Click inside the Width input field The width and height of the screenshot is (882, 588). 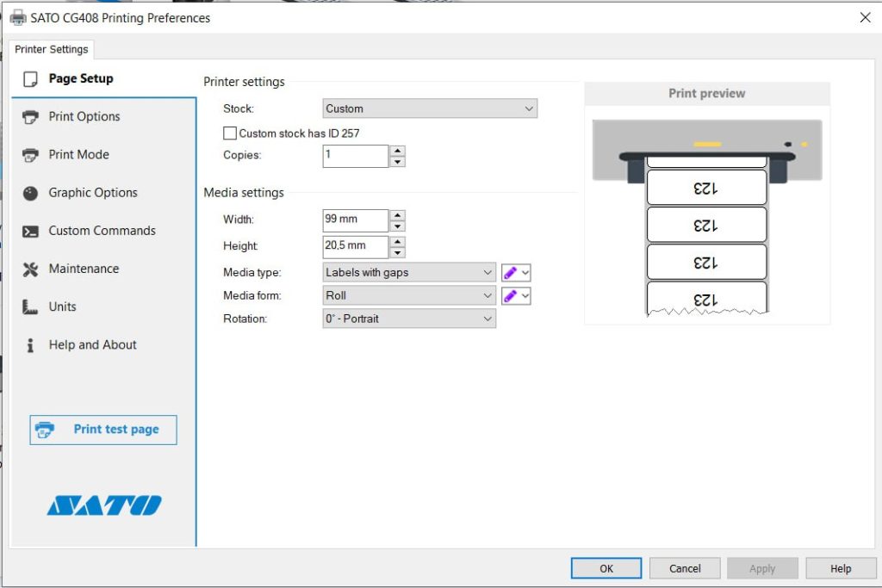click(353, 220)
